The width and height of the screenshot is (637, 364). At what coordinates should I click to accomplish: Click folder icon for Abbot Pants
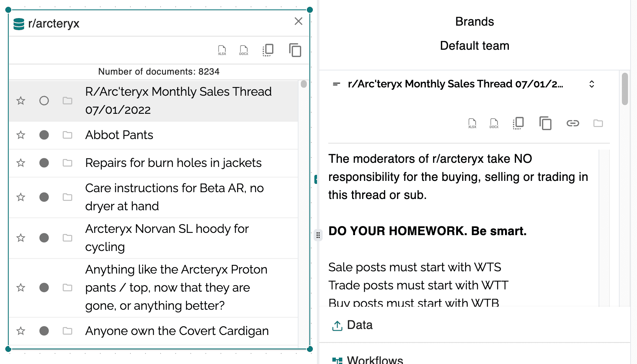[x=67, y=135]
